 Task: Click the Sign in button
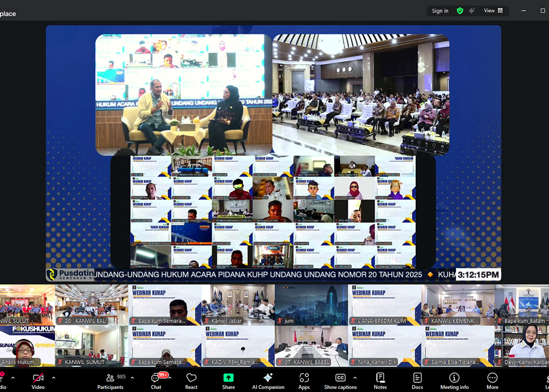[x=440, y=10]
